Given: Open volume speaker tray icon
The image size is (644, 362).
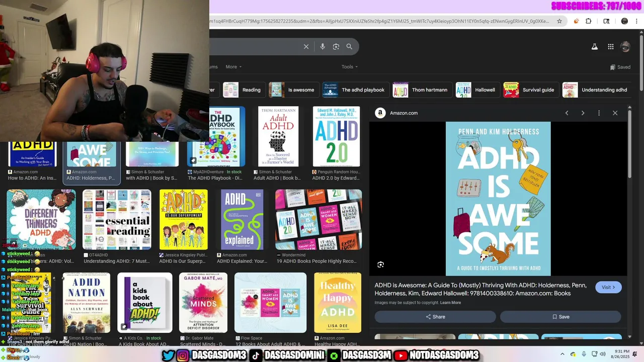Looking at the screenshot, I should tap(604, 354).
